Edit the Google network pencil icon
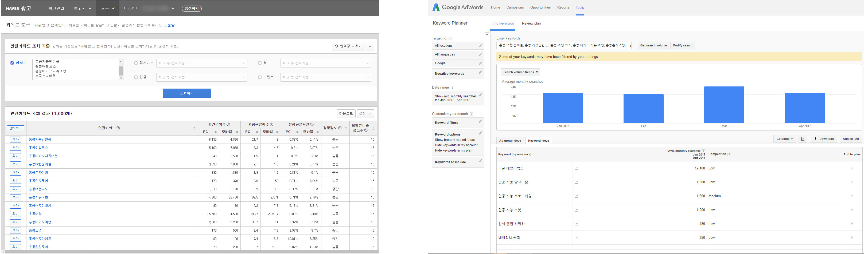Viewport: 868px width, 254px height. pyautogui.click(x=481, y=63)
